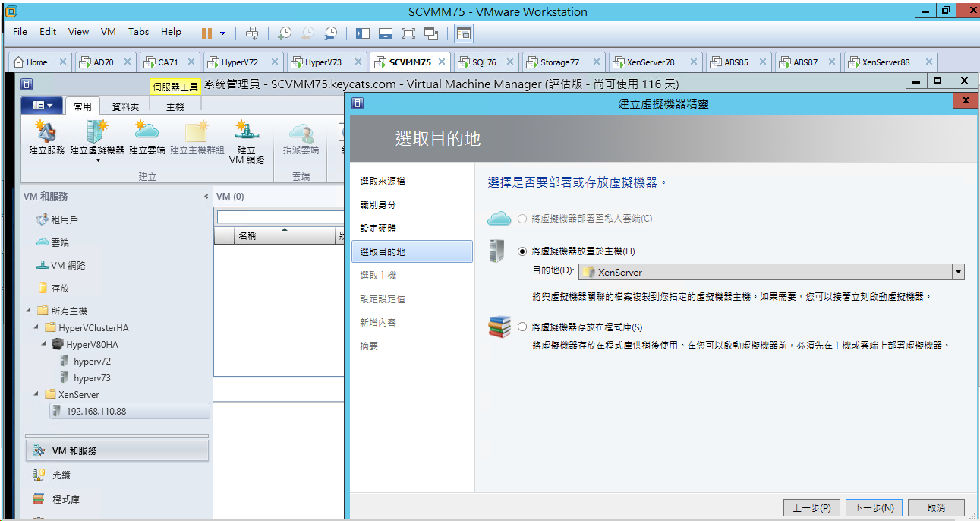Switch to the 主機 ribbon tab
The image size is (980, 521).
[x=175, y=107]
